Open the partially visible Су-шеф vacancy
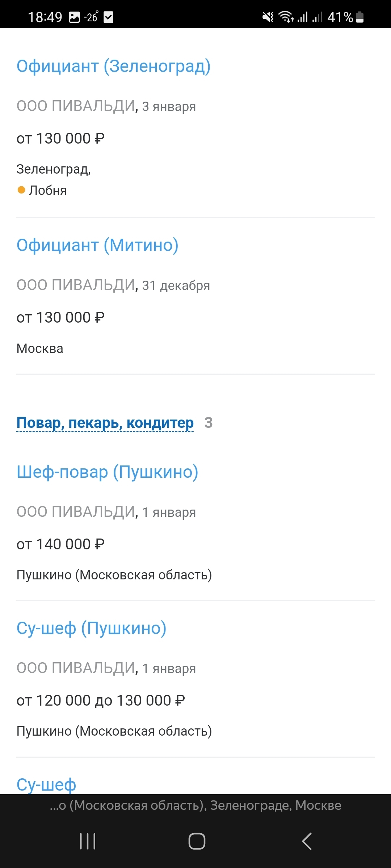This screenshot has width=391, height=868. pyautogui.click(x=46, y=784)
